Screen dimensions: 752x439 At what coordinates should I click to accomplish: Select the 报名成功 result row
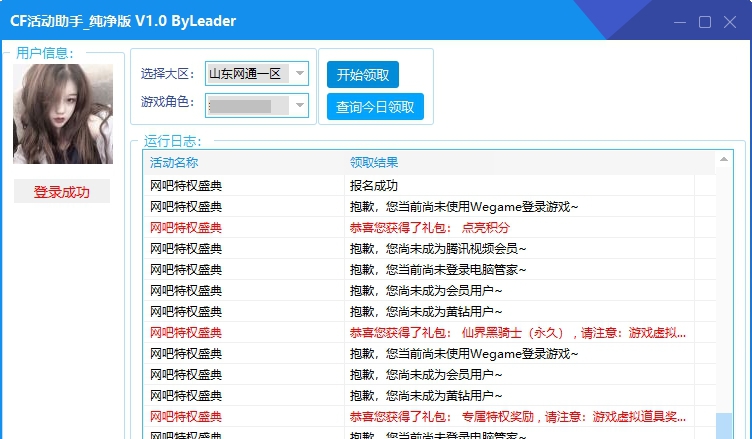point(430,185)
